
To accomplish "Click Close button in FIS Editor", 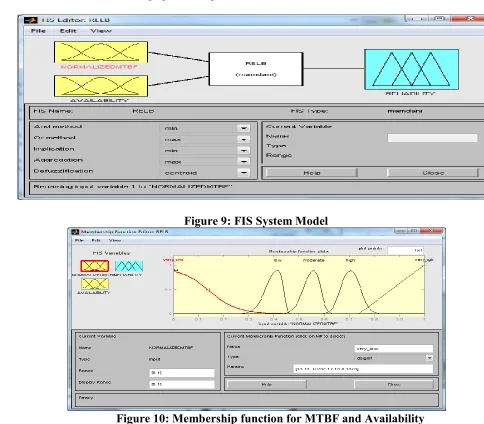I will pos(433,173).
